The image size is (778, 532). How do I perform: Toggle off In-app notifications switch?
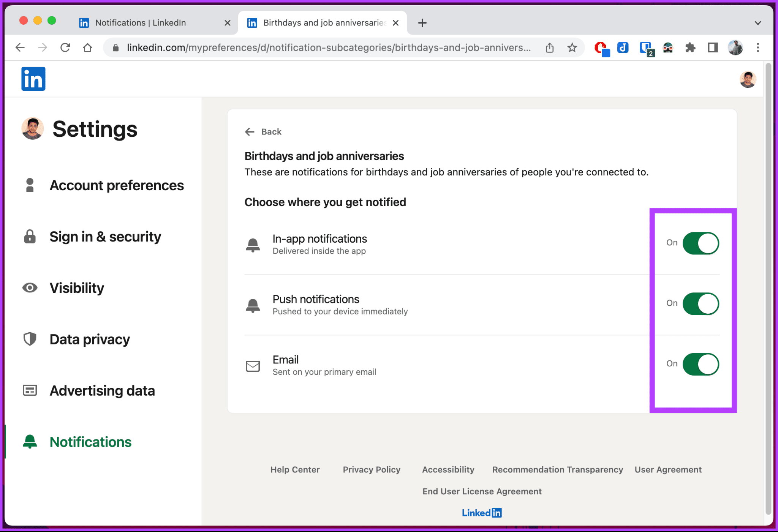tap(701, 243)
